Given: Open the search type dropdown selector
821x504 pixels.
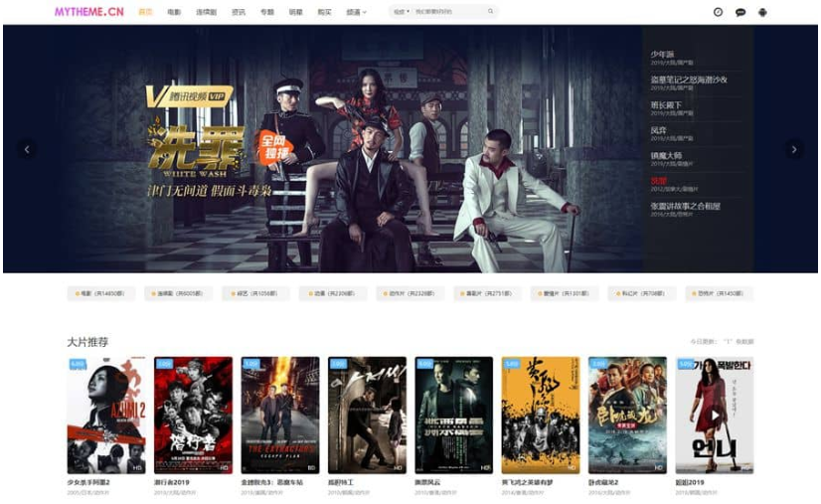Looking at the screenshot, I should pos(401,12).
